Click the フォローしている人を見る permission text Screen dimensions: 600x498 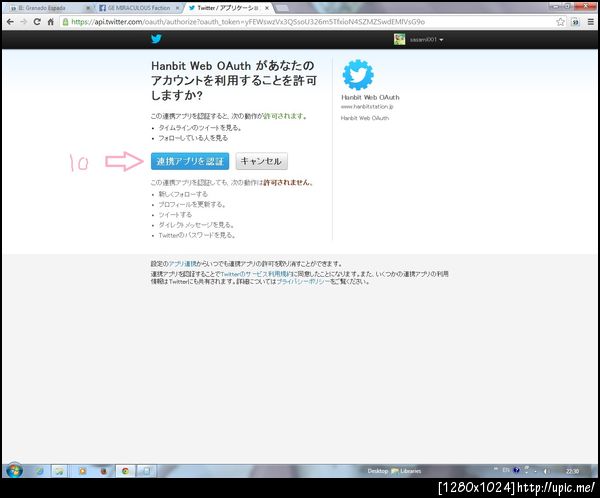pyautogui.click(x=193, y=138)
